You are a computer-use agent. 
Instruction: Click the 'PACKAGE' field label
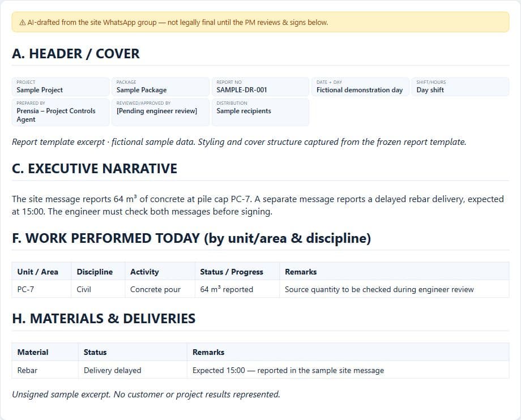126,82
